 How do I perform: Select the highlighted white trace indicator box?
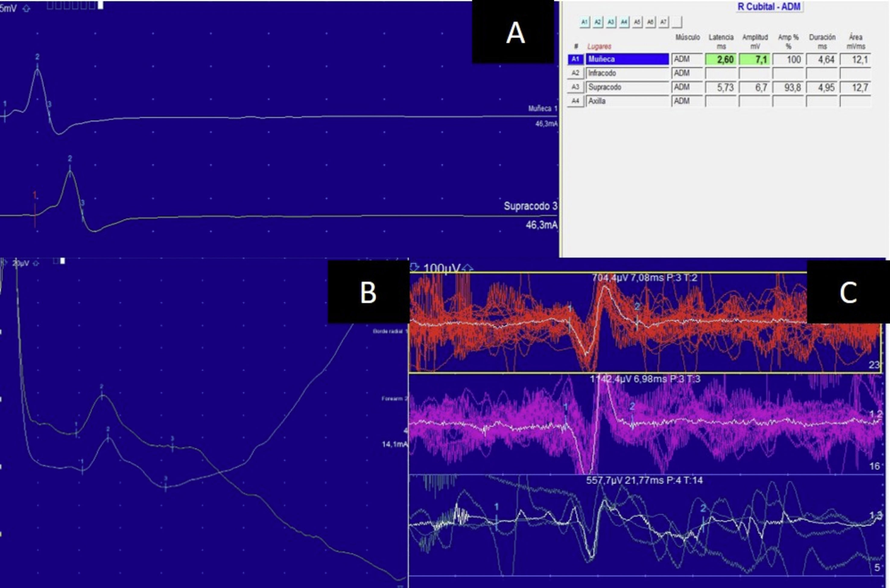pyautogui.click(x=100, y=6)
